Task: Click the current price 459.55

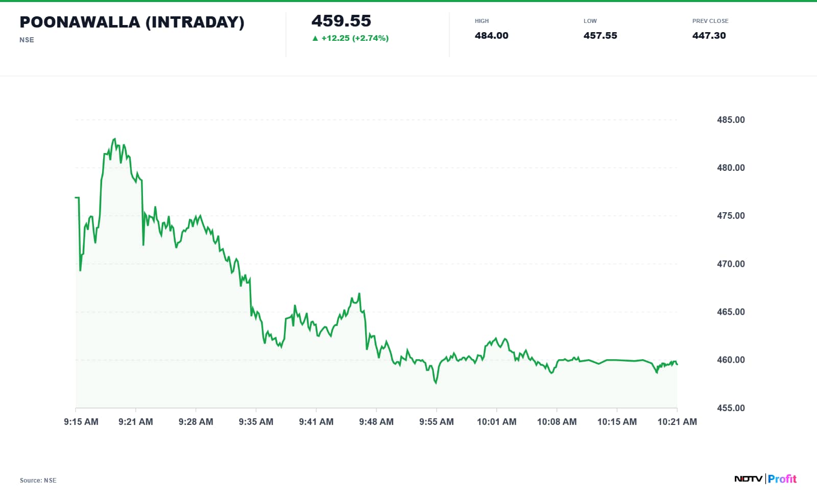Action: pos(341,21)
